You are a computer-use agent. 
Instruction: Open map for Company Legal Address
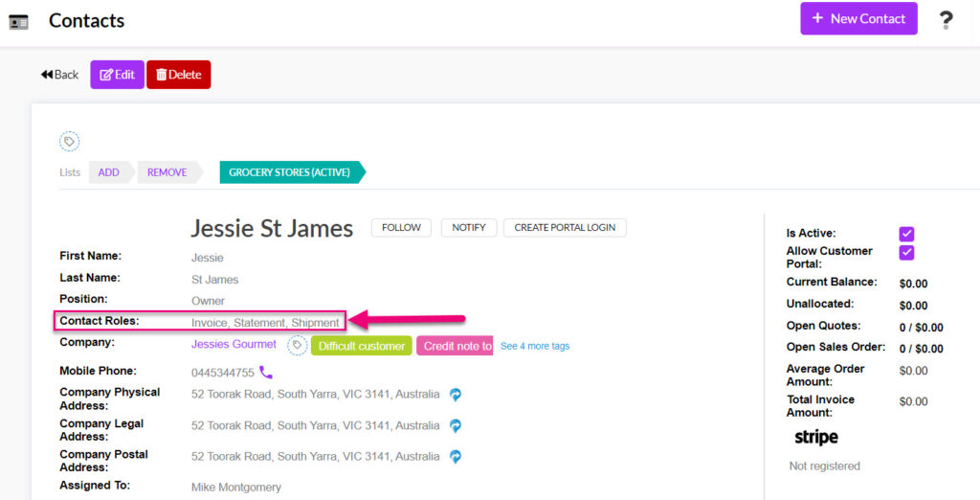pos(456,425)
